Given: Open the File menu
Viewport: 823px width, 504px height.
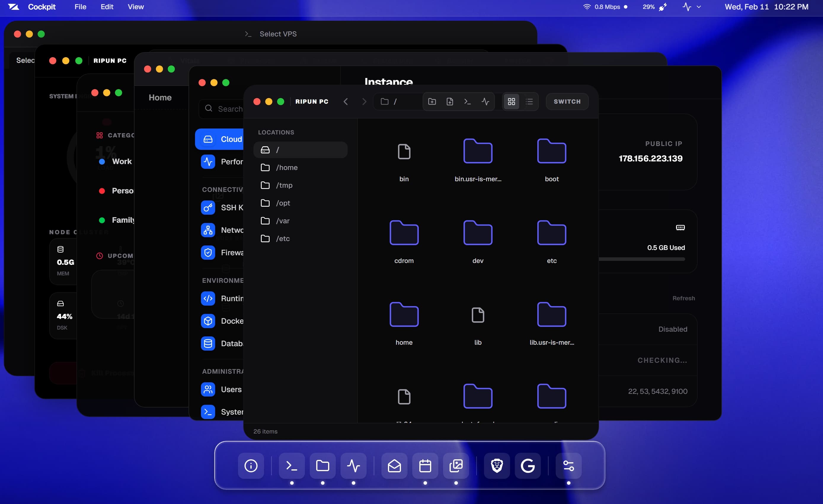Looking at the screenshot, I should pos(80,7).
